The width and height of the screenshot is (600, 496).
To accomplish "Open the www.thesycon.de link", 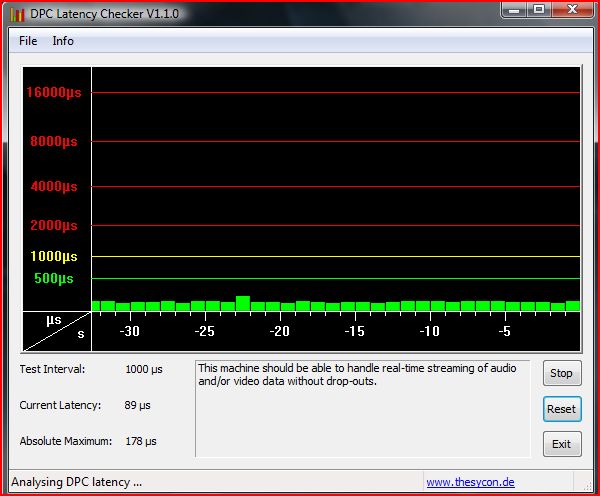I will coord(470,482).
